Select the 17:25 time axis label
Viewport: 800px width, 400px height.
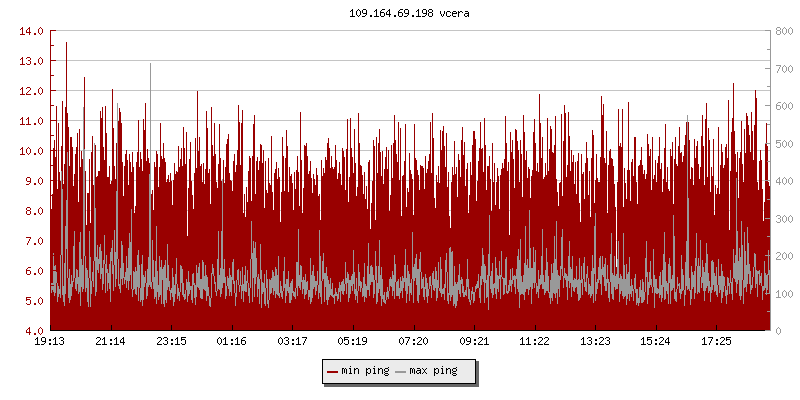click(x=716, y=342)
